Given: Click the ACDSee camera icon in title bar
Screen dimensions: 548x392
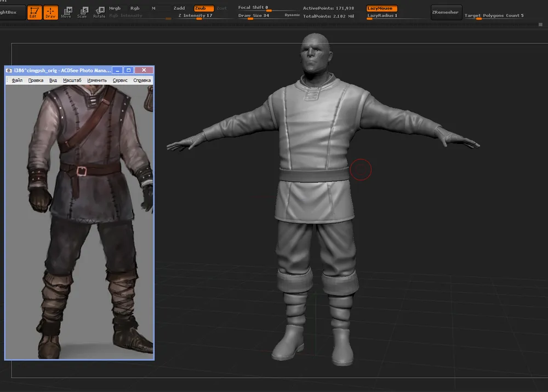Looking at the screenshot, I should [x=9, y=71].
